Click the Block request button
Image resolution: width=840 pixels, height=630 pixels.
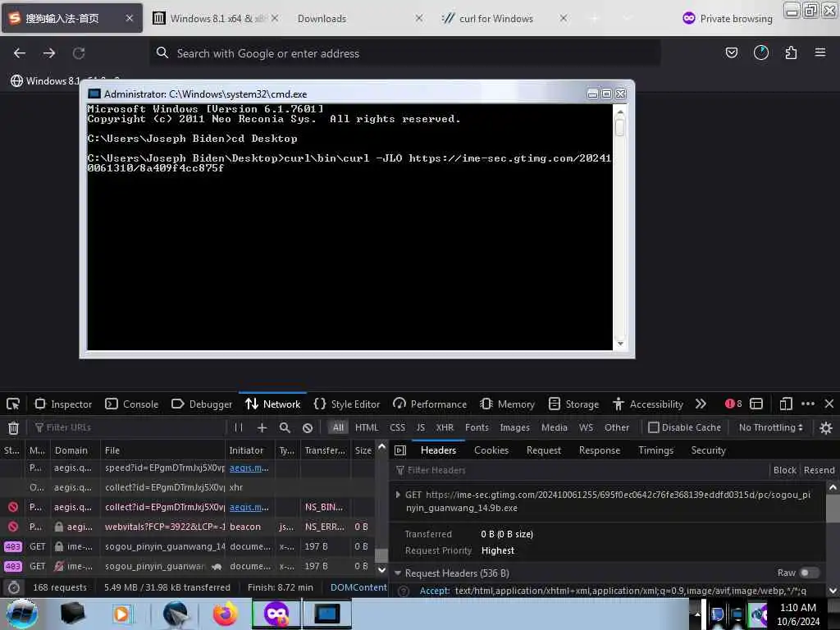click(785, 470)
